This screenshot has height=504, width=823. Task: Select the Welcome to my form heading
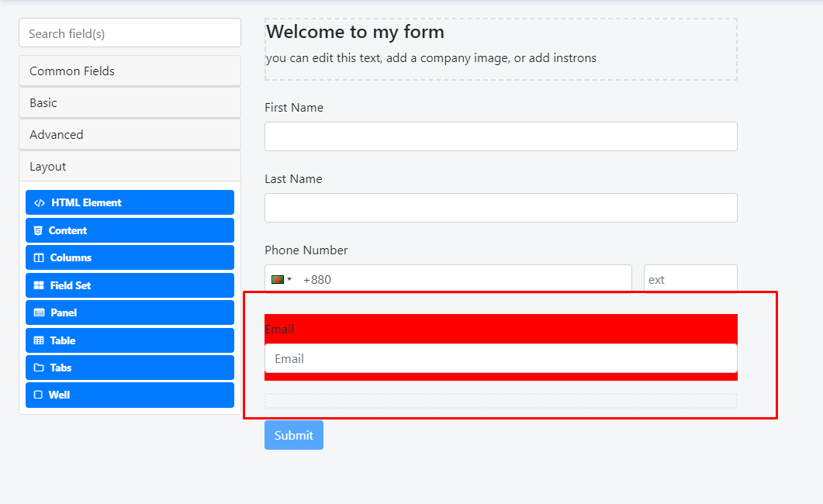(x=355, y=33)
